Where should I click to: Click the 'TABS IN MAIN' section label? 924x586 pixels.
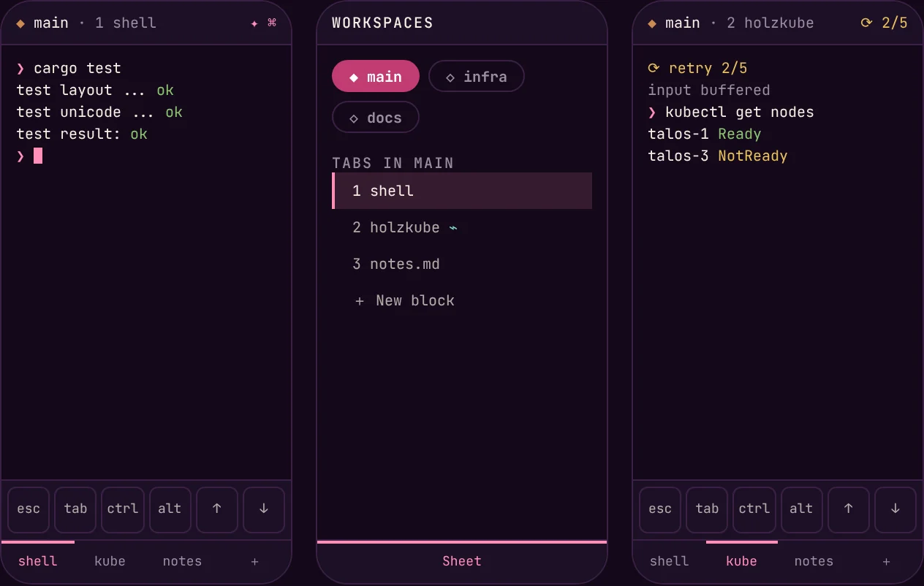(x=393, y=163)
